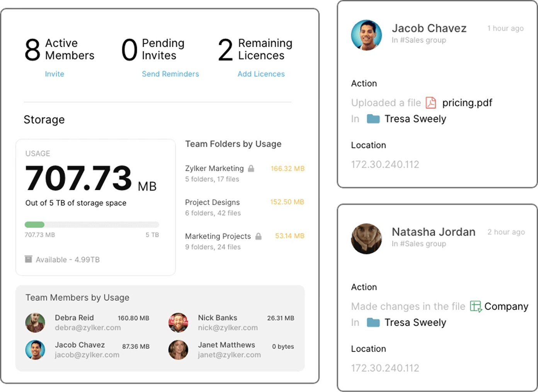Click the Tresa Sweely folder name
Screen dimensions: 538x392
click(x=415, y=119)
